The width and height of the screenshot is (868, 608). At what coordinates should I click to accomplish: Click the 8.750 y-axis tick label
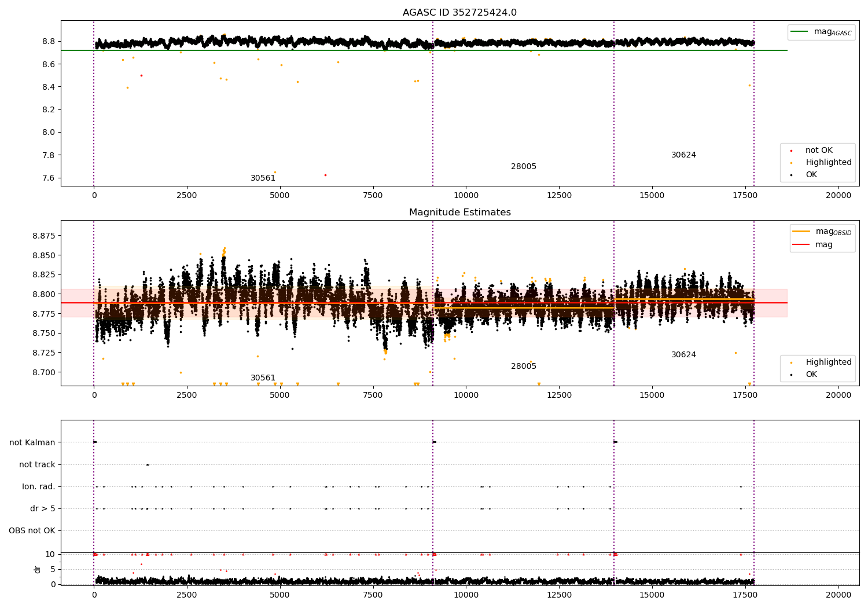point(44,334)
